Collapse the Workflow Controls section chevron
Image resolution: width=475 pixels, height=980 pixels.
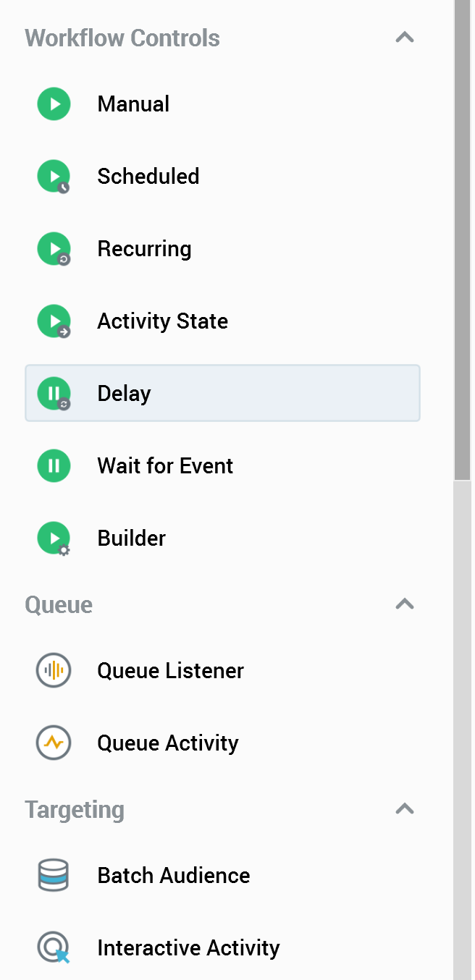tap(405, 38)
